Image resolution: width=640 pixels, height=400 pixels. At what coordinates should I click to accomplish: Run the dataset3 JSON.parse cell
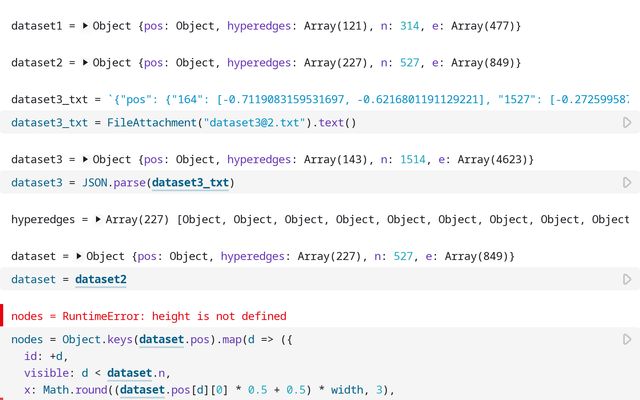click(x=627, y=183)
